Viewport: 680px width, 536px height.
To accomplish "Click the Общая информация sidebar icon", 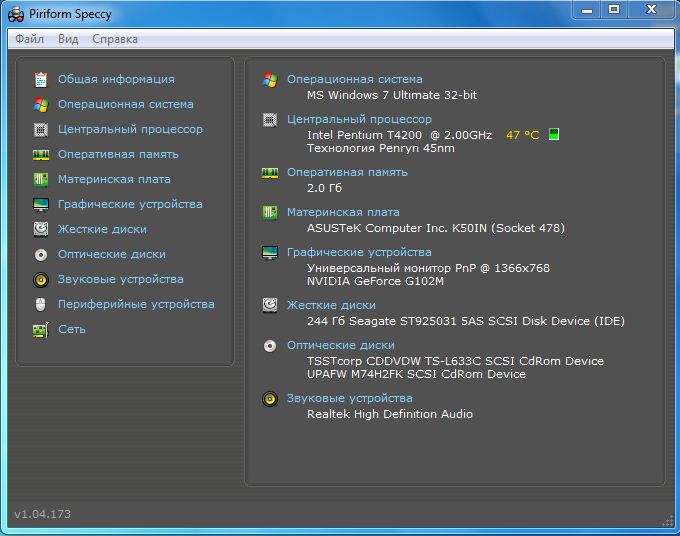I will [x=40, y=79].
